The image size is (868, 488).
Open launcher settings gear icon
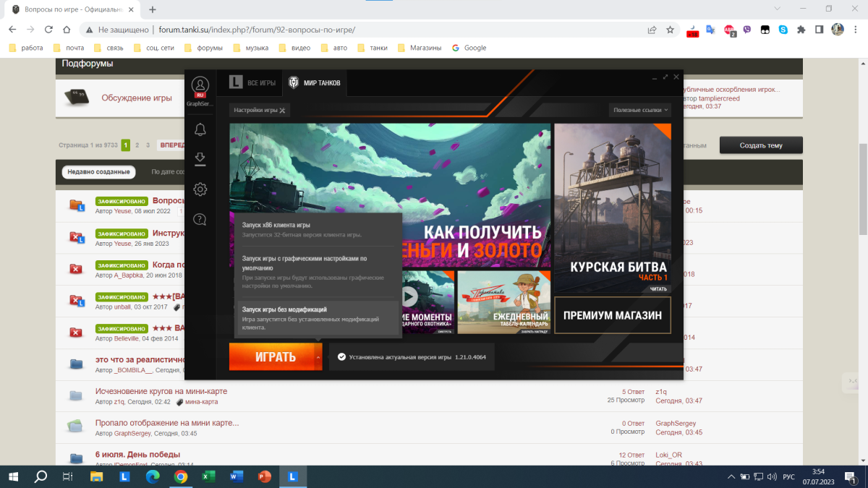200,189
